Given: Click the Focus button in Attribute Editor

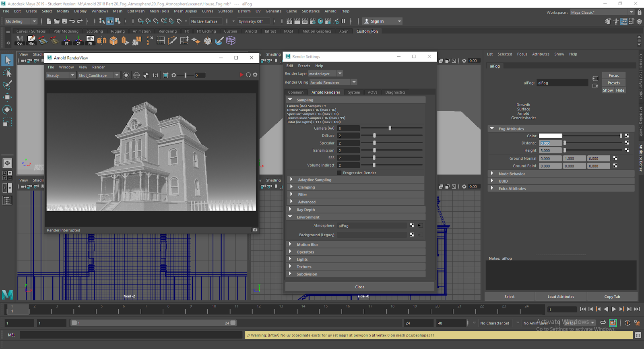Looking at the screenshot, I should [614, 75].
